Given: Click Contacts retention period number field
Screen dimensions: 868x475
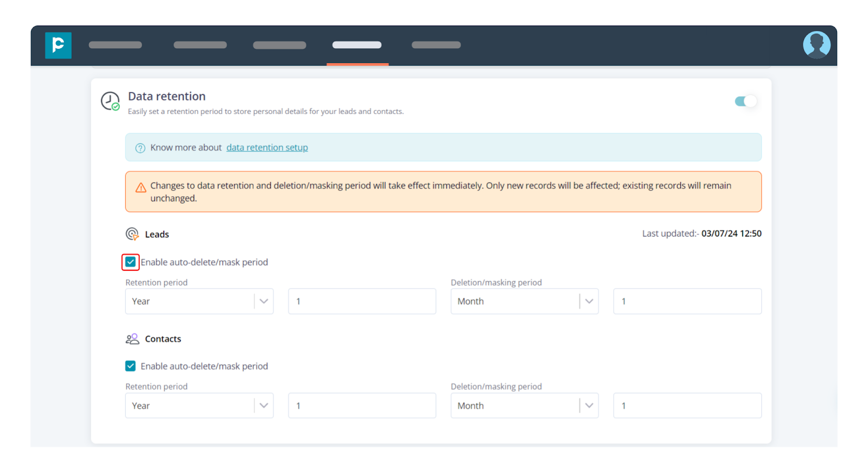Looking at the screenshot, I should pos(362,406).
